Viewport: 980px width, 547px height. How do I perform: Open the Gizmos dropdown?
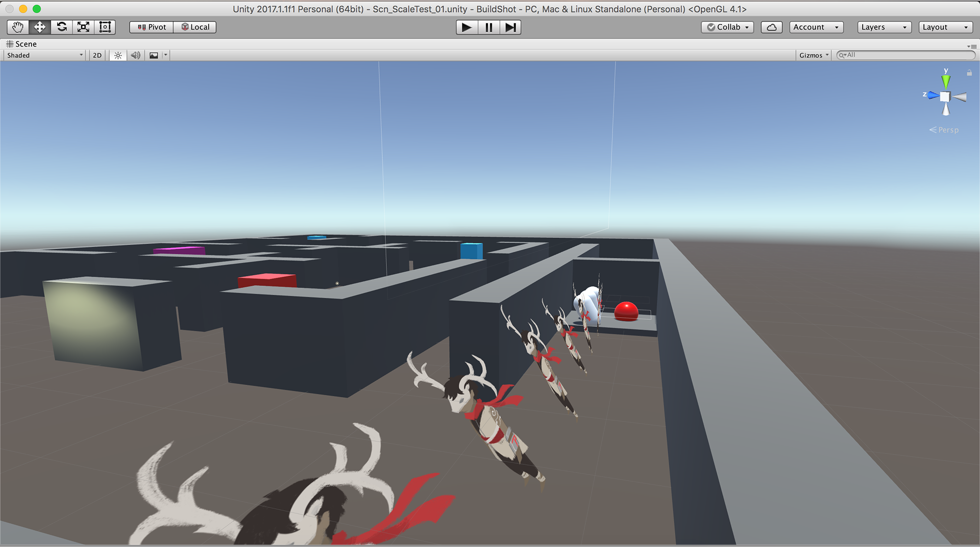[814, 55]
